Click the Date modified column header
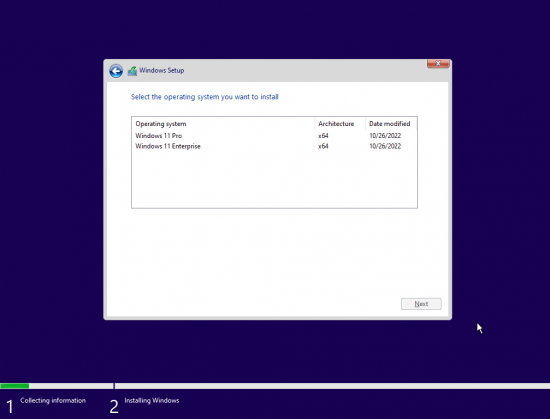 click(x=391, y=124)
